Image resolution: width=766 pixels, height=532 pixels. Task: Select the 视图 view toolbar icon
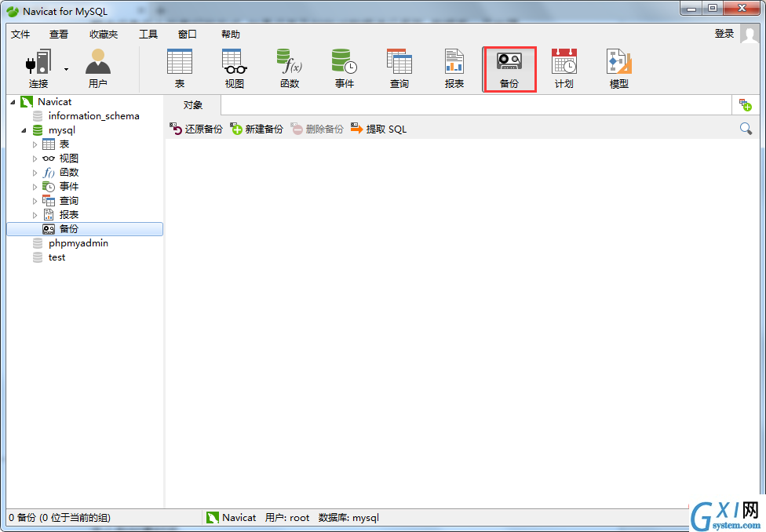[x=235, y=68]
